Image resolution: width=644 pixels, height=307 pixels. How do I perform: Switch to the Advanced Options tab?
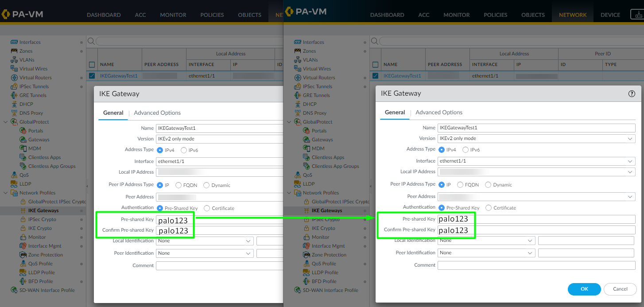coord(439,112)
